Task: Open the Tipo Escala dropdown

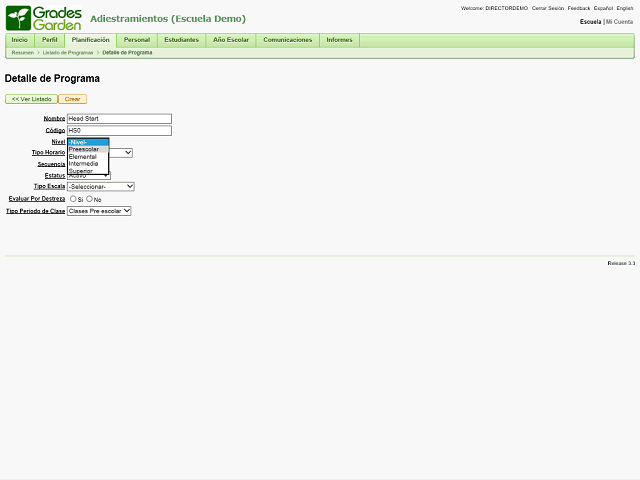Action: pos(101,187)
